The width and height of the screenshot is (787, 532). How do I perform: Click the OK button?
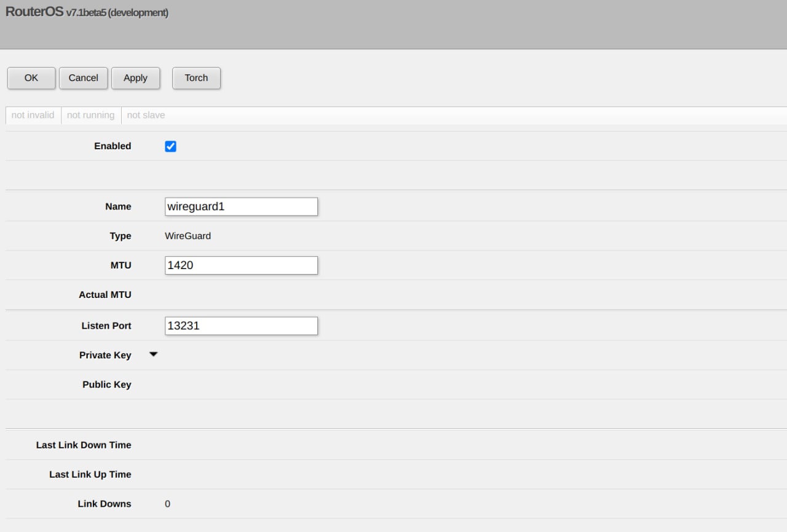31,78
